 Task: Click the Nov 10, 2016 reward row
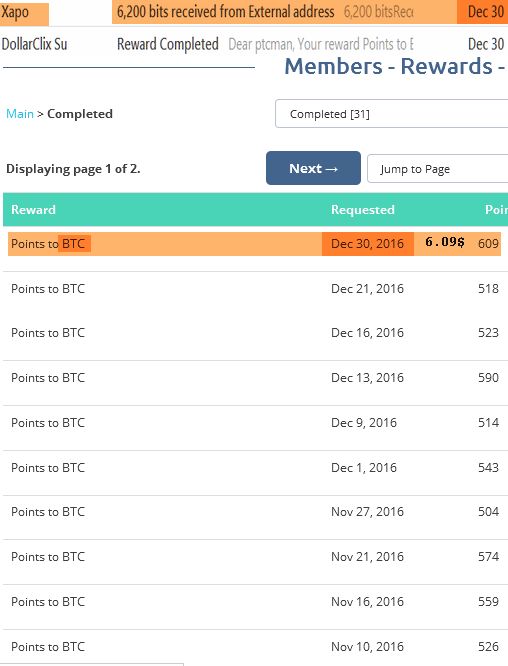[255, 647]
